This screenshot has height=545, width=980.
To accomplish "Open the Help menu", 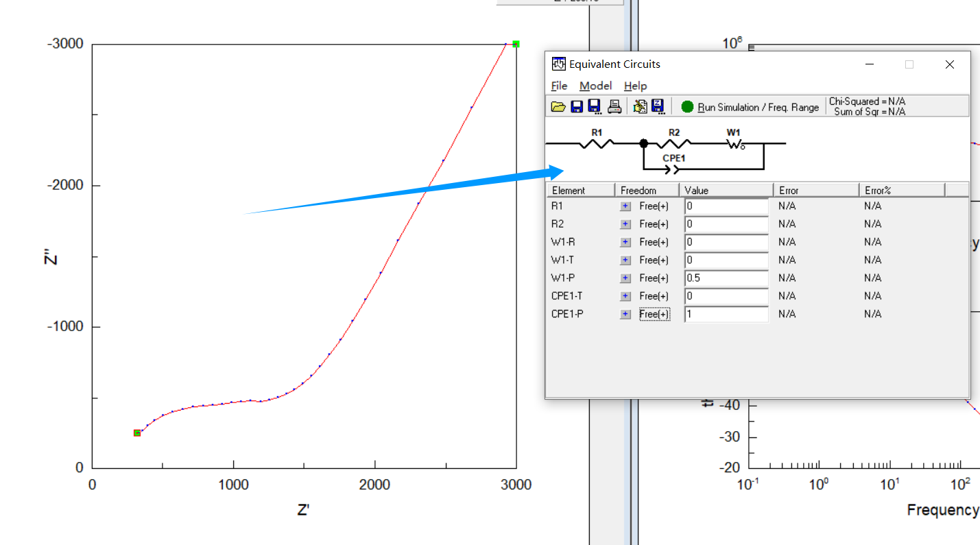I will point(635,86).
